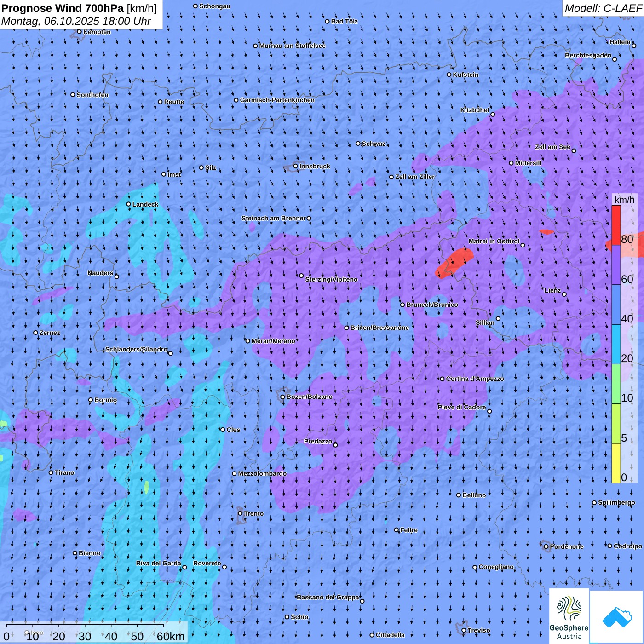
Task: Click the green 10 km/h legend color
Action: coord(616,384)
